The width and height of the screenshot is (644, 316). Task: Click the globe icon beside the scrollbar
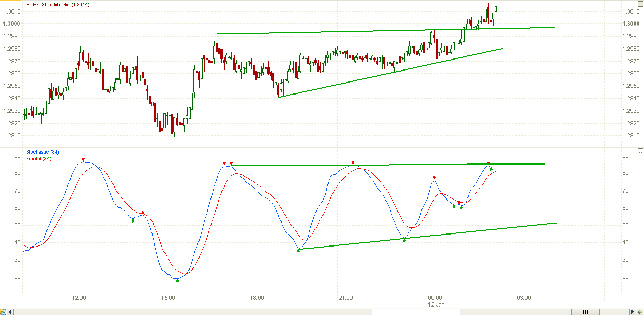tap(4, 312)
